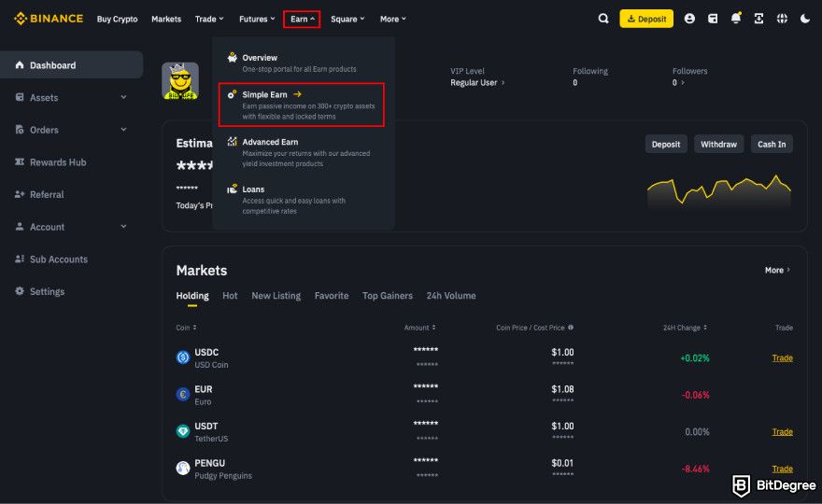
Task: Open Buy Crypto in navigation
Action: click(x=118, y=19)
